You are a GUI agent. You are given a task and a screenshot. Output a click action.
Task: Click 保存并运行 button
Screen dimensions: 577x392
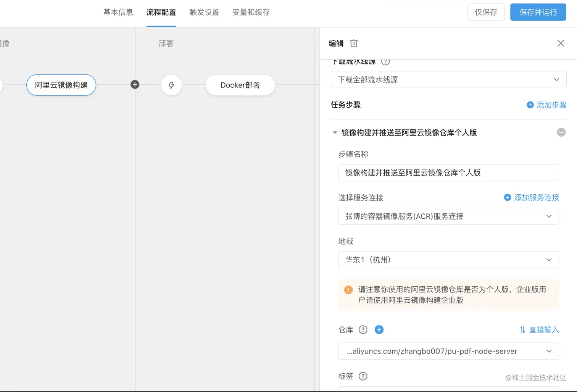(x=538, y=12)
